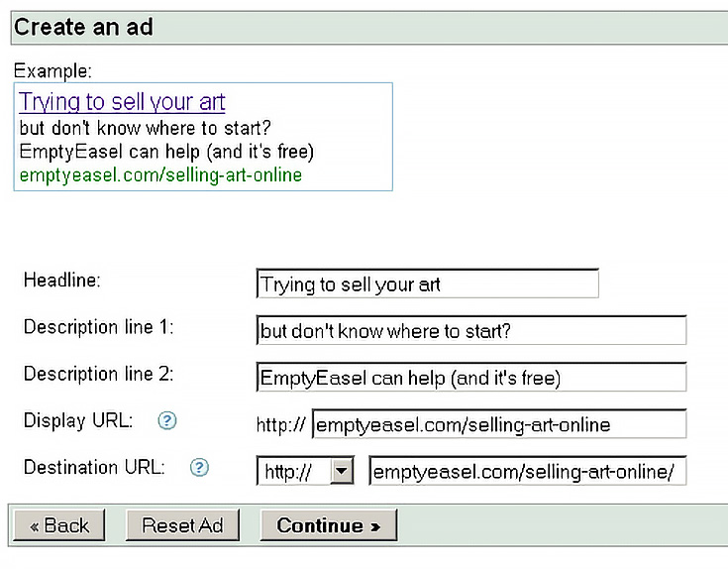
Task: Select the Description line 2 field
Action: 471,377
